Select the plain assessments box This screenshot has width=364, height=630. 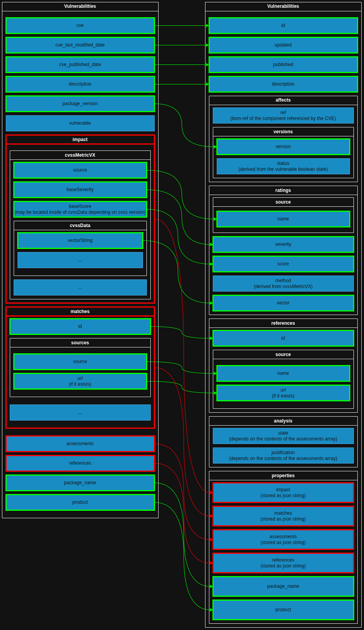[x=80, y=444]
